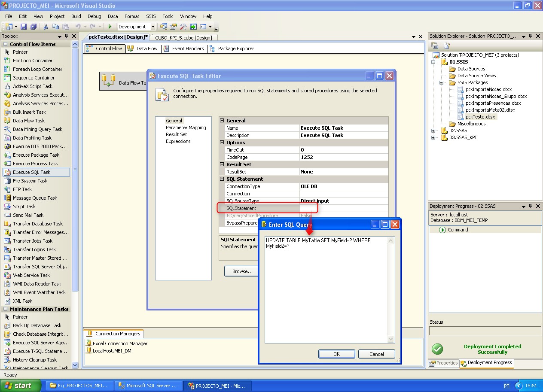Select the Web Service Task toolbox item
Screen dimensions: 543x392
click(x=36, y=275)
